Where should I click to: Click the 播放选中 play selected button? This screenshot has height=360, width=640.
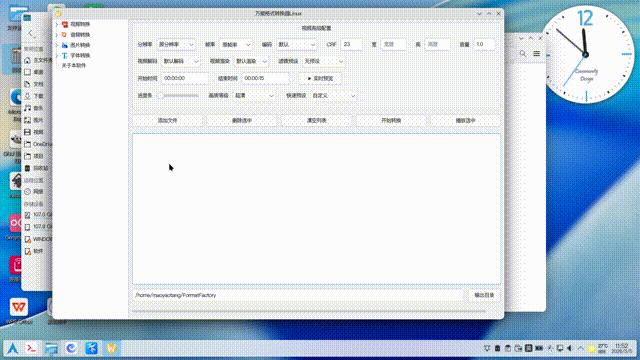pos(465,120)
